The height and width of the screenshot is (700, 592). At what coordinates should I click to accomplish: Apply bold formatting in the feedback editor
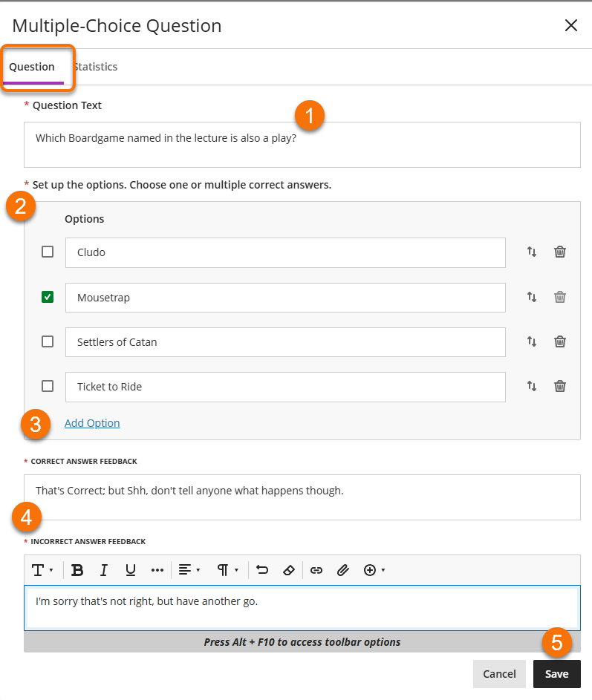point(77,570)
